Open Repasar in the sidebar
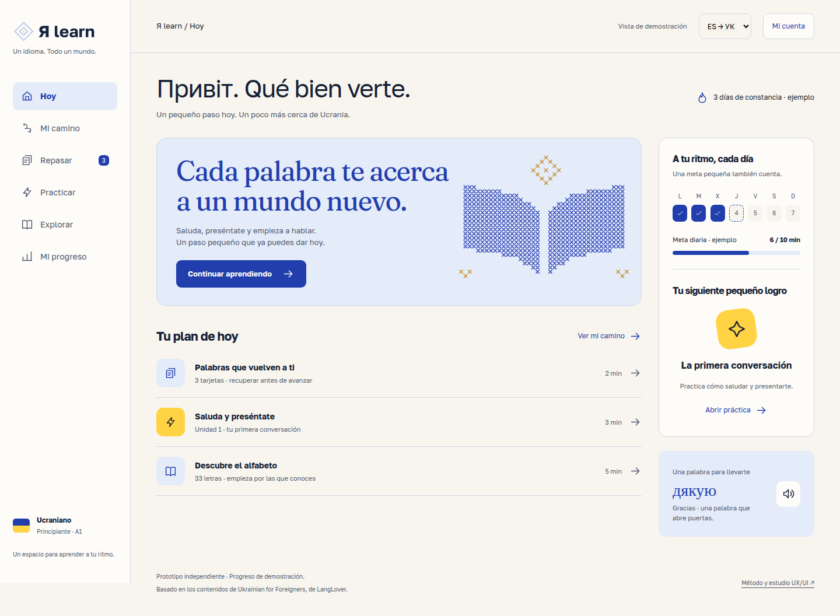Viewport: 840px width, 616px height. click(65, 160)
